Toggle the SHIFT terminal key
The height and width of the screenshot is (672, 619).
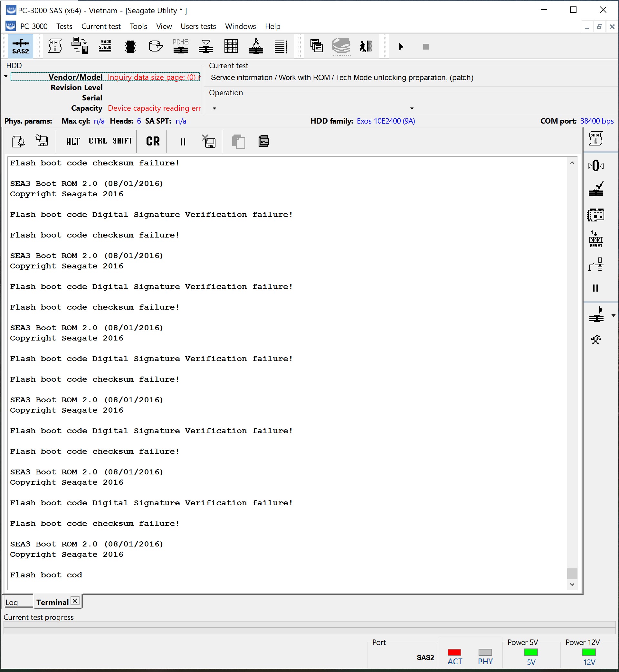point(122,141)
